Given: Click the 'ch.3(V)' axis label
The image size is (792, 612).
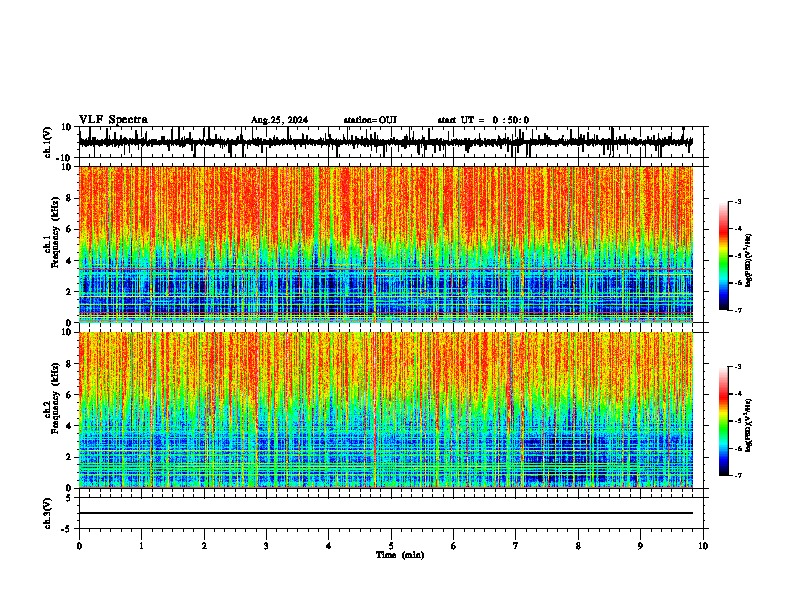Looking at the screenshot, I should (x=48, y=513).
